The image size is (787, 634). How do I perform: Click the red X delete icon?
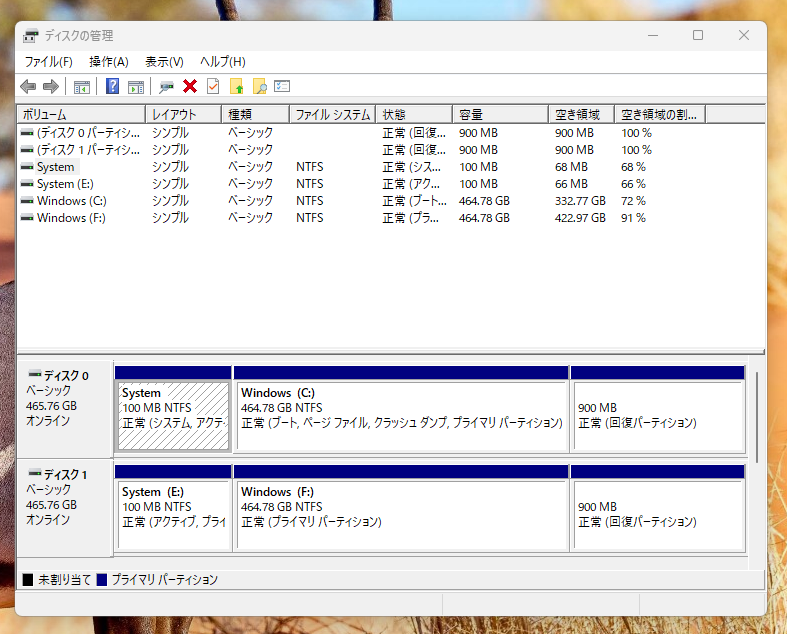[x=189, y=87]
